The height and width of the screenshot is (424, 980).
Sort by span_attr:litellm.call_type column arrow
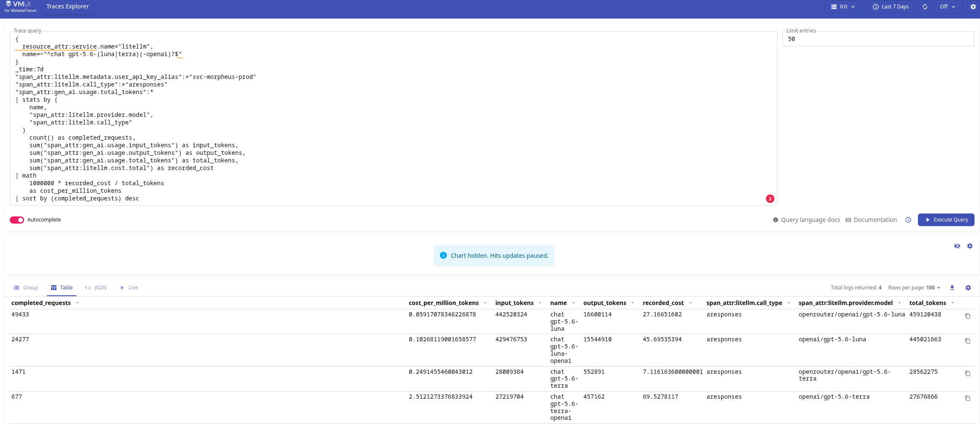[x=789, y=303]
